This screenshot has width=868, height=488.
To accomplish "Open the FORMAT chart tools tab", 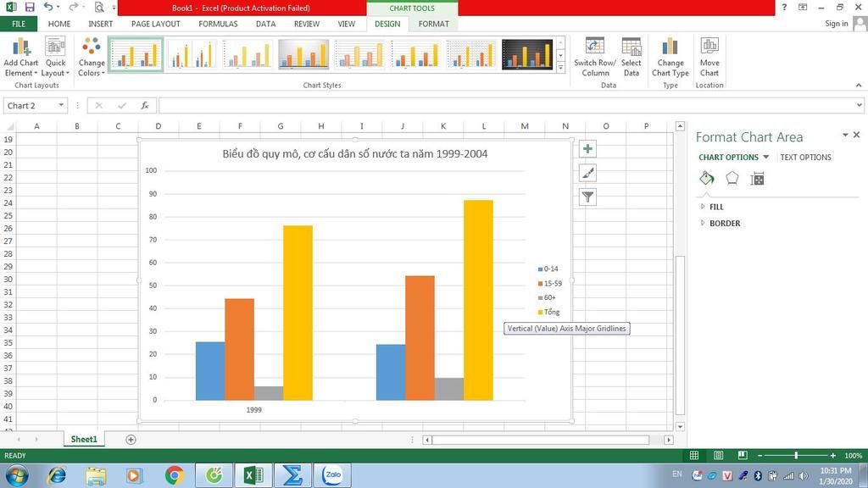I will [x=433, y=24].
